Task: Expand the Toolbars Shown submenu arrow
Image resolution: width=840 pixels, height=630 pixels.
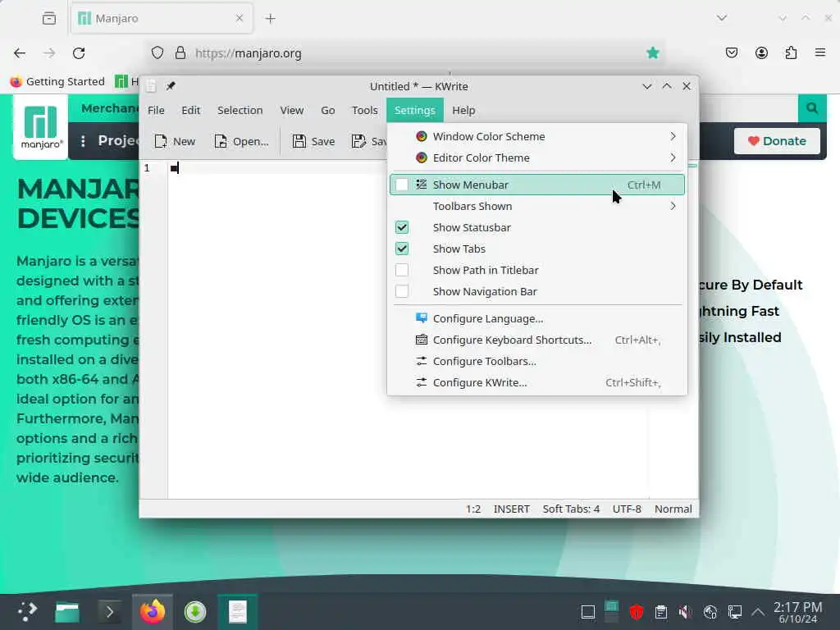Action: click(673, 206)
